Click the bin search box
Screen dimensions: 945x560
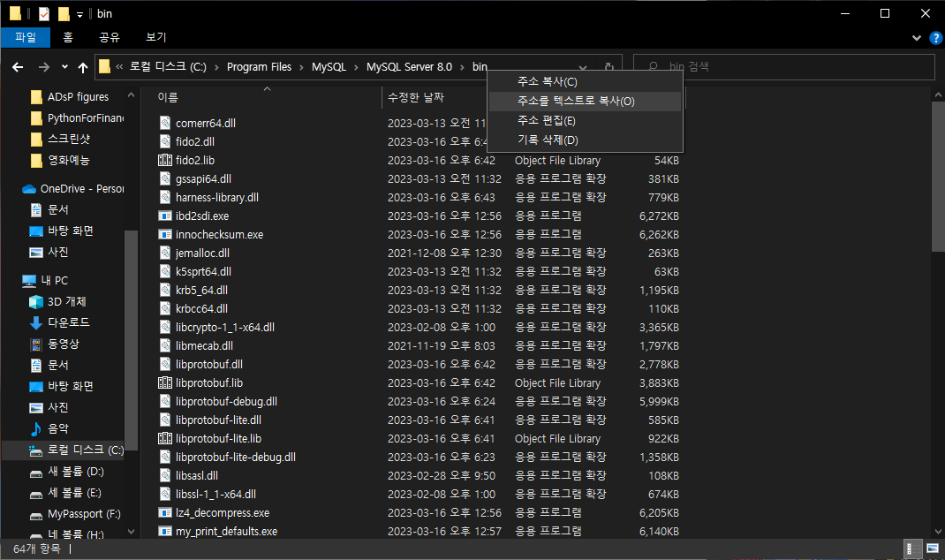[x=783, y=67]
